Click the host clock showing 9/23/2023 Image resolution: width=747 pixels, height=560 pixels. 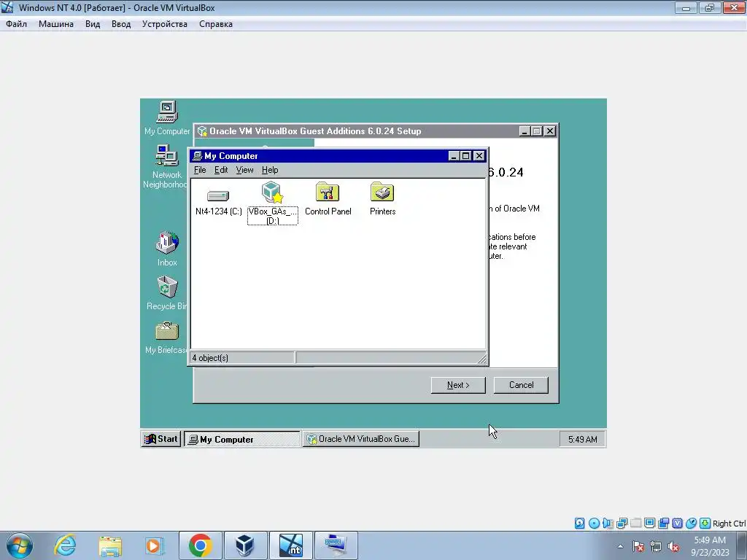(x=710, y=546)
